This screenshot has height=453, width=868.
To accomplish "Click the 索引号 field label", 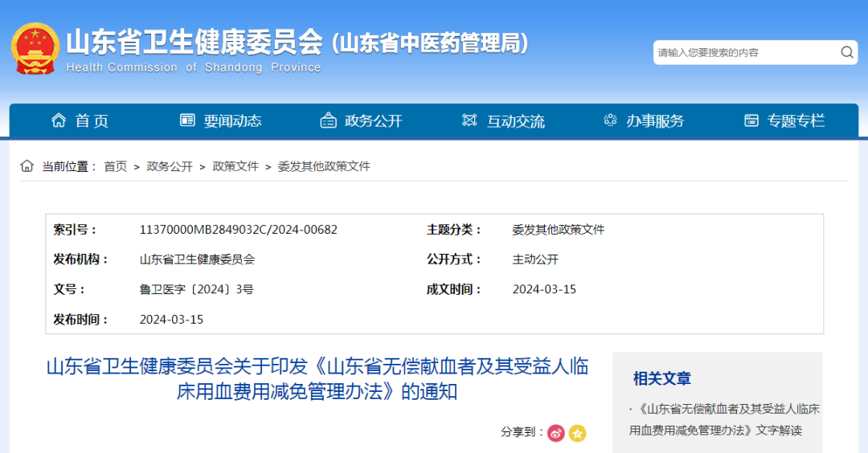I will [x=75, y=230].
